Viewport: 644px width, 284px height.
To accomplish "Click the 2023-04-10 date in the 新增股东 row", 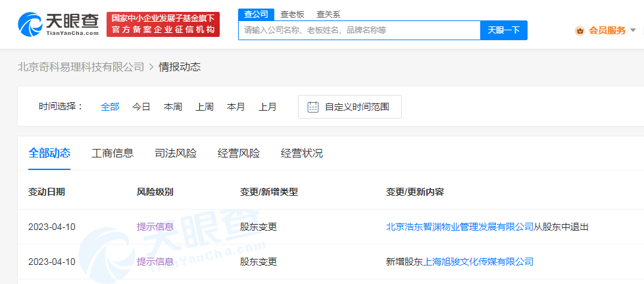I will [52, 262].
